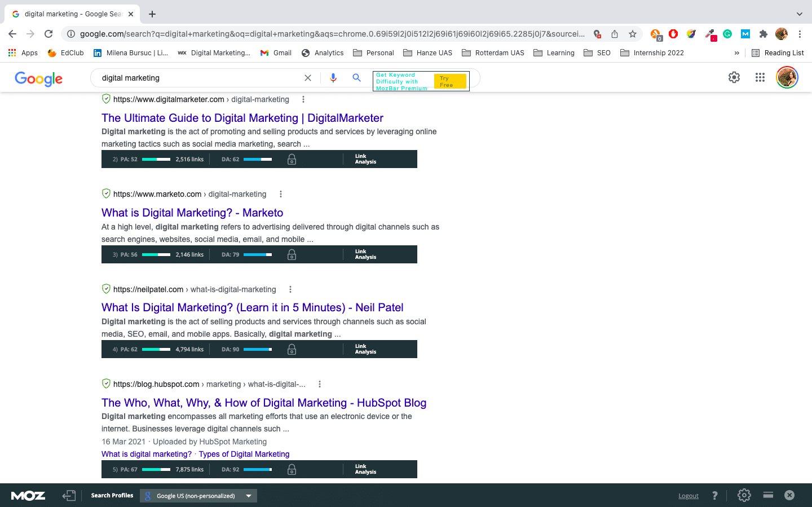The height and width of the screenshot is (507, 812).
Task: Click the lock icon in the Neil Patel Moz bar
Action: 292,350
